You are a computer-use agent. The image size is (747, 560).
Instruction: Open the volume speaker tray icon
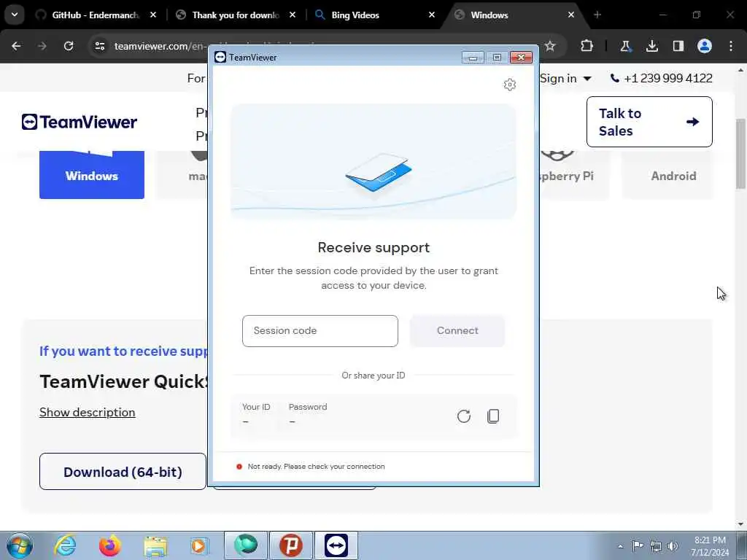click(x=673, y=546)
